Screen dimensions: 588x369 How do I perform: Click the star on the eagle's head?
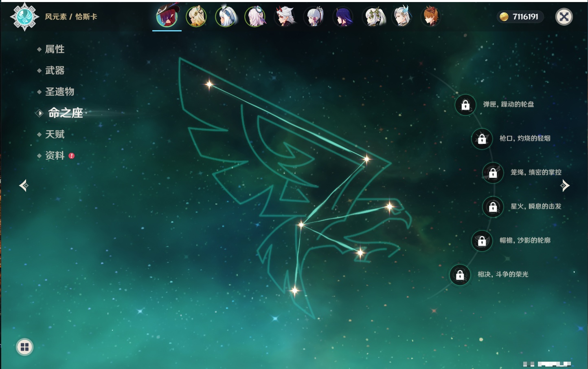click(390, 207)
